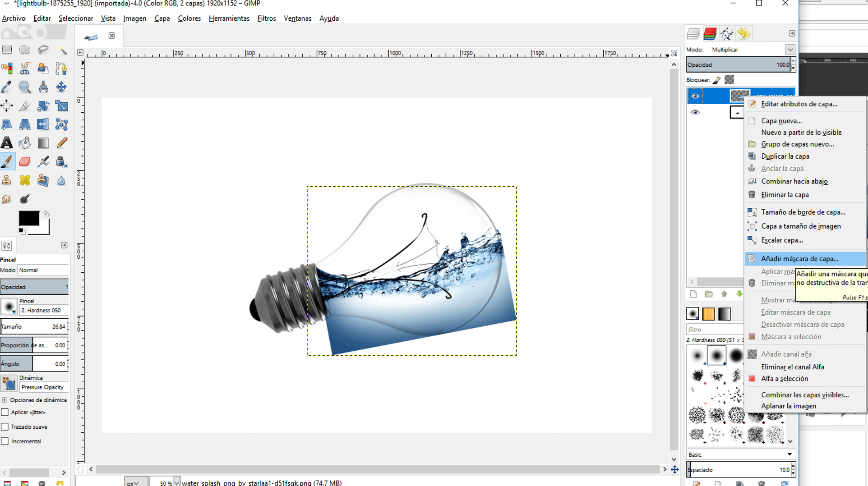Open the Colores menu
Image resolution: width=868 pixels, height=486 pixels.
click(x=189, y=18)
